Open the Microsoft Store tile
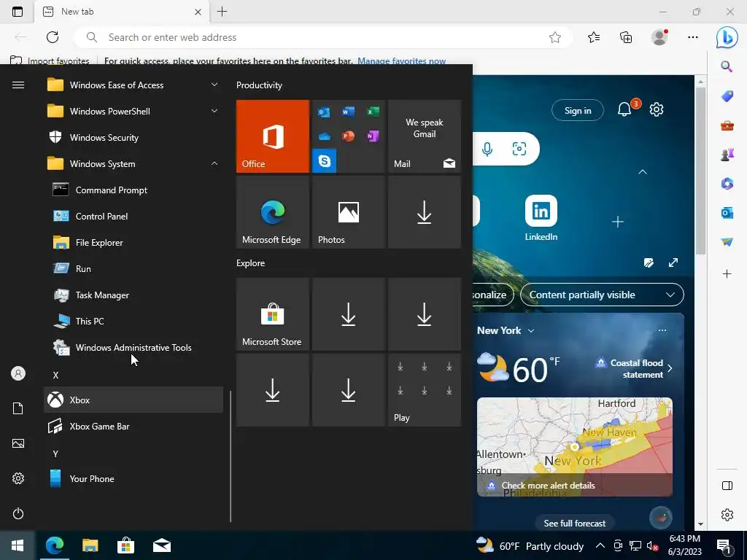The height and width of the screenshot is (560, 747). 273,314
